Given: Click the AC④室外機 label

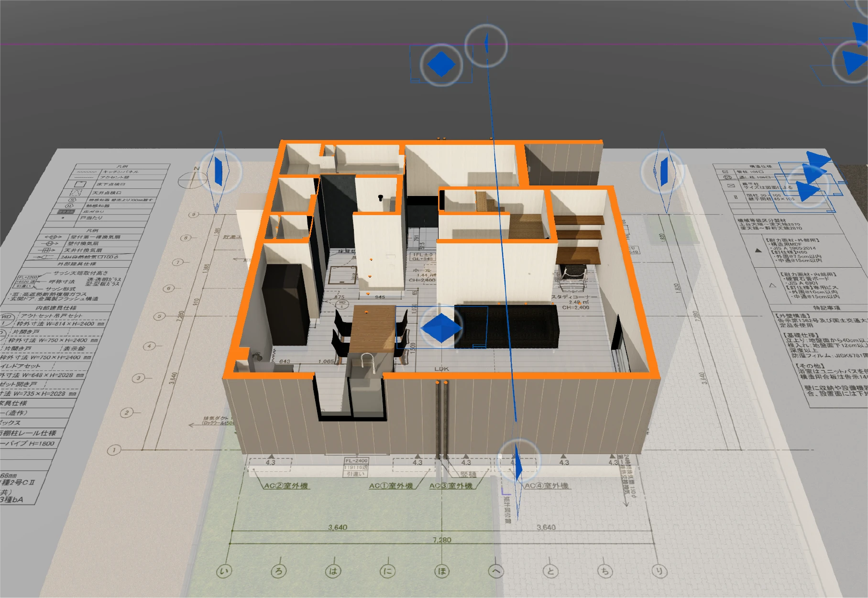Looking at the screenshot, I should coord(547,486).
